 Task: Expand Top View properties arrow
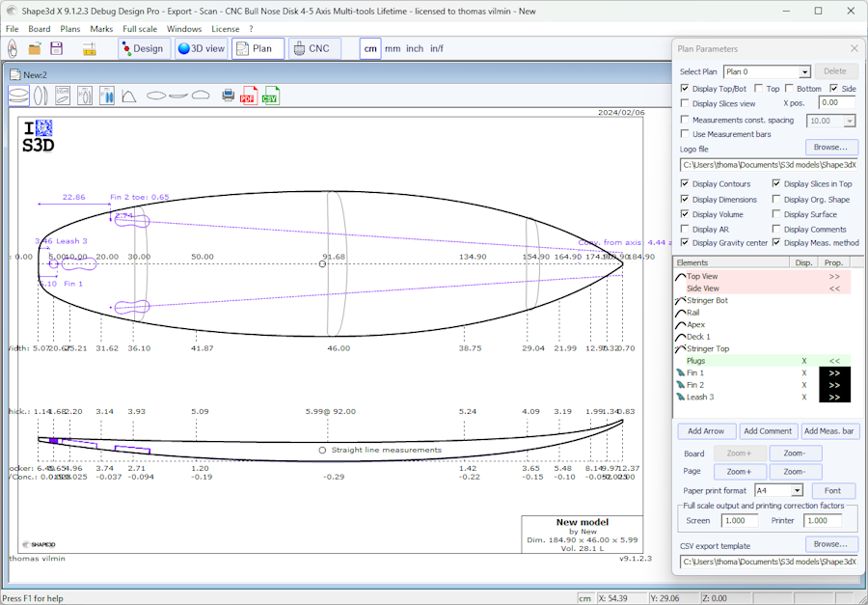tap(834, 276)
